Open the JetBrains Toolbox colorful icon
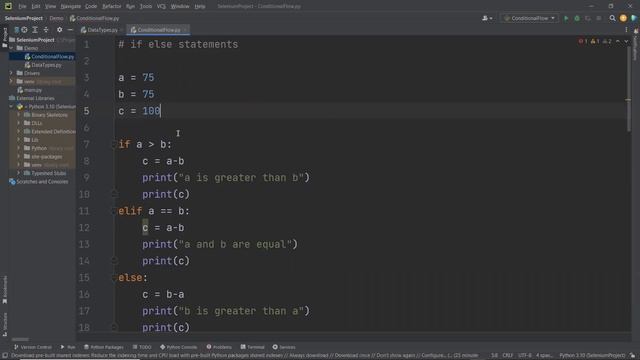The width and height of the screenshot is (640, 360). tap(634, 18)
